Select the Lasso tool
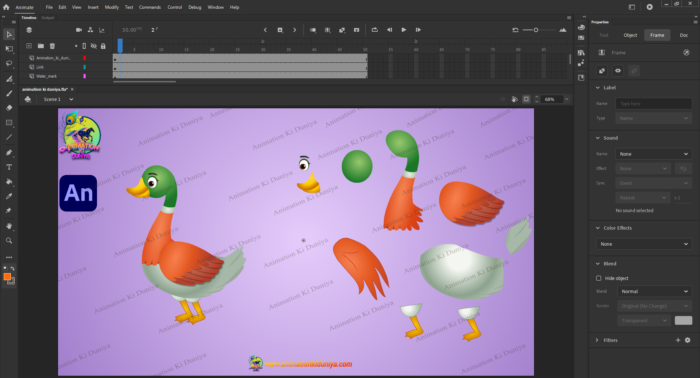The height and width of the screenshot is (378, 700). pyautogui.click(x=9, y=64)
